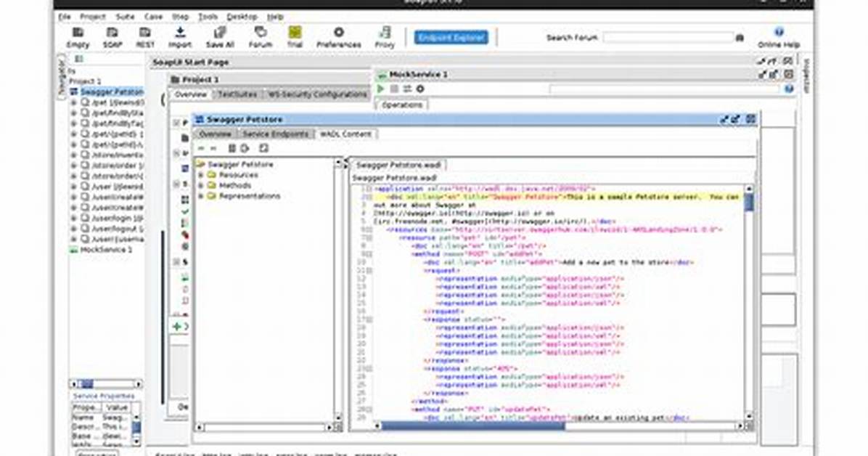Image resolution: width=868 pixels, height=456 pixels.
Task: Click the back arrow in WADL Content toolbar
Action: pos(201,149)
